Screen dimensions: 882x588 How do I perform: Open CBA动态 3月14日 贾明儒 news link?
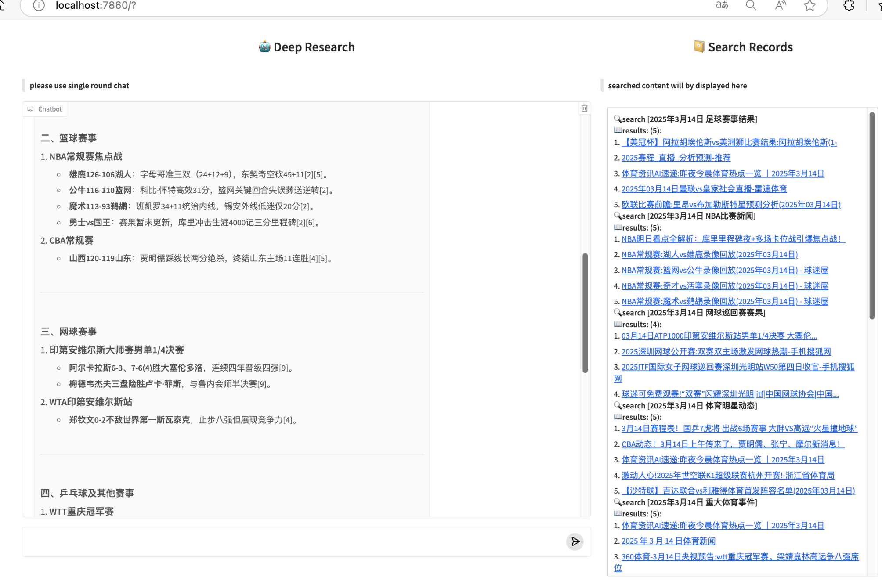pos(732,444)
